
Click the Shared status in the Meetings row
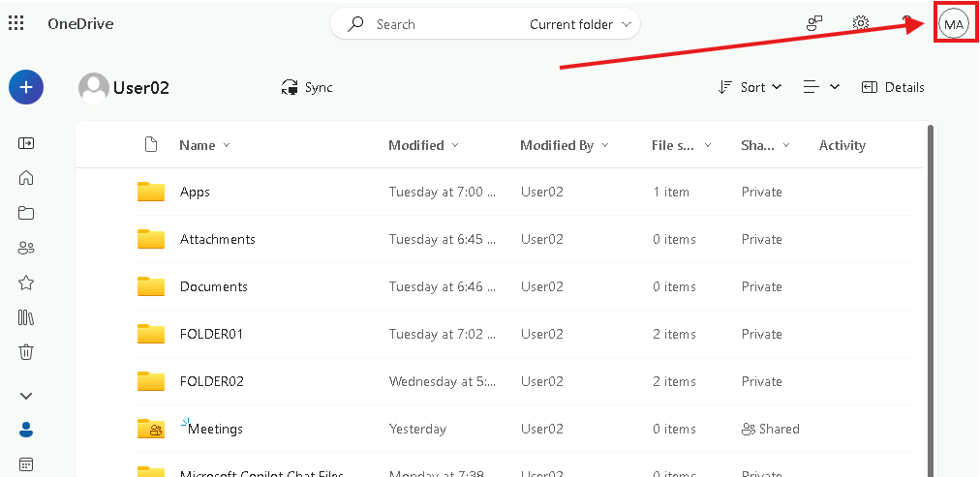click(770, 429)
